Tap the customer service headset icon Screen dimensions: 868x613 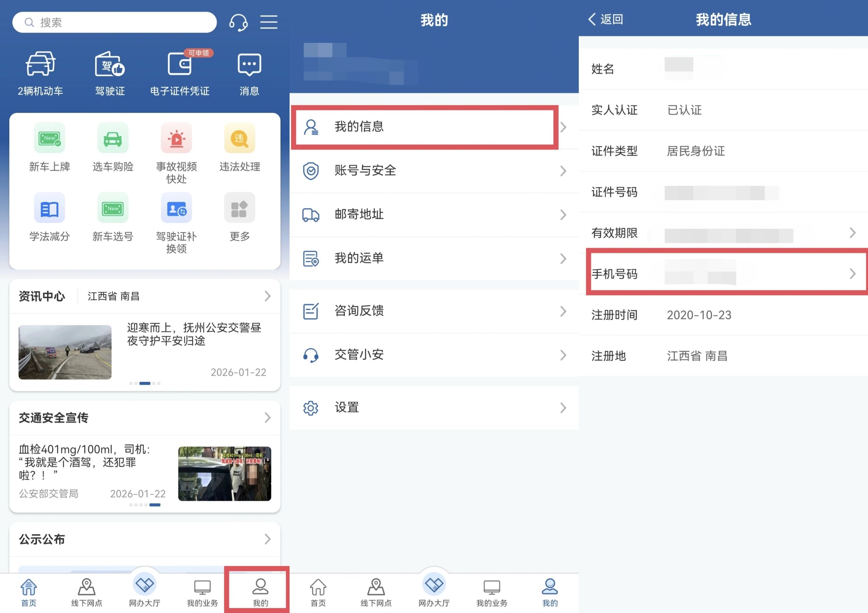238,22
